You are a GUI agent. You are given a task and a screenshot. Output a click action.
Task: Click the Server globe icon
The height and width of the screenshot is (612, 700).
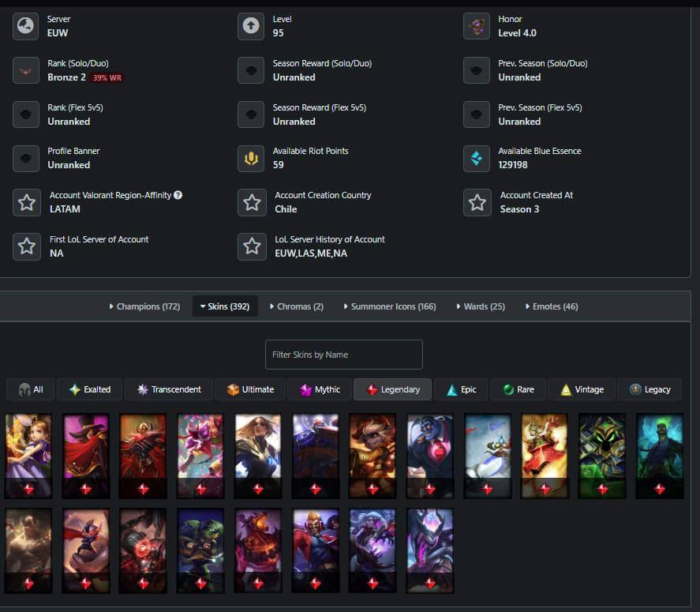point(26,26)
